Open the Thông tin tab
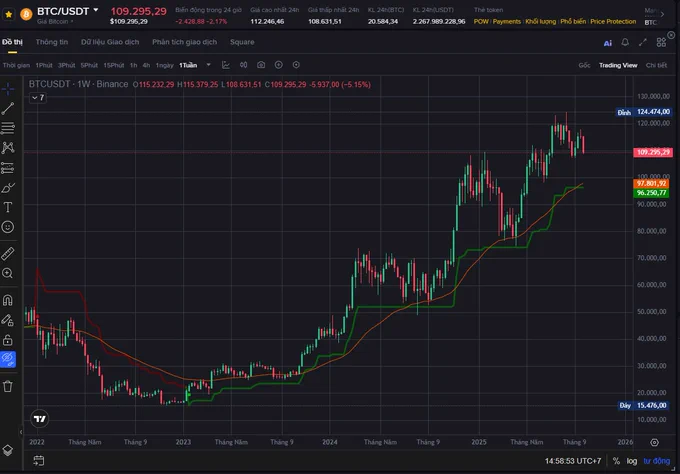The width and height of the screenshot is (680, 474). point(52,42)
